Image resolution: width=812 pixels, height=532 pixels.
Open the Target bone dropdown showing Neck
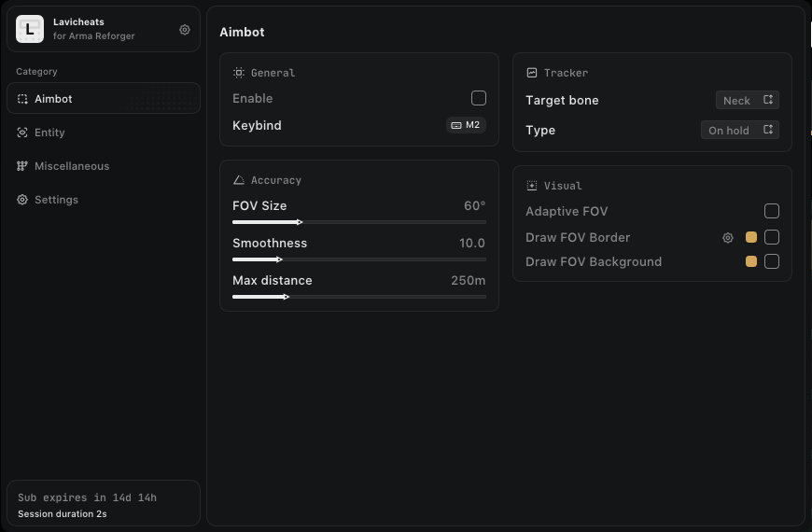tap(747, 100)
